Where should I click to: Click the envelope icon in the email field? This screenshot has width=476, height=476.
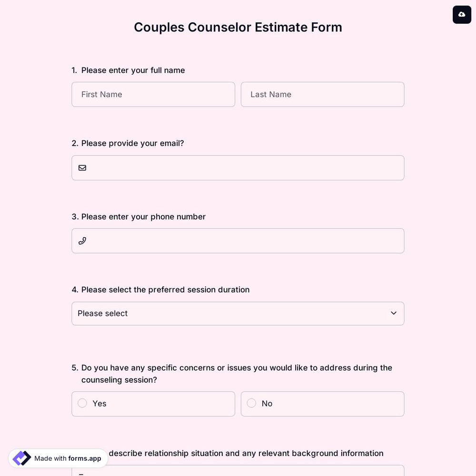82,168
